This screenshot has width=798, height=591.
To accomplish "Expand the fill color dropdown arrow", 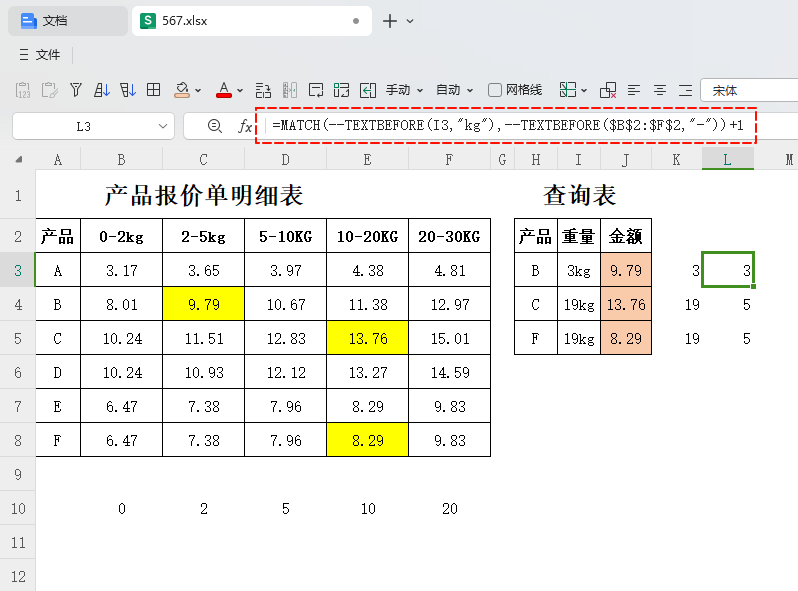I will (198, 91).
